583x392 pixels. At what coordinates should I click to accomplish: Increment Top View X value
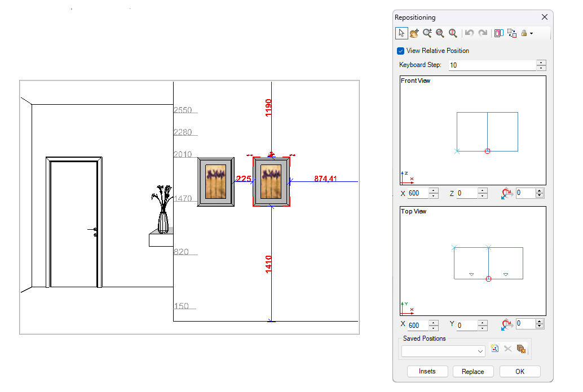pyautogui.click(x=434, y=323)
